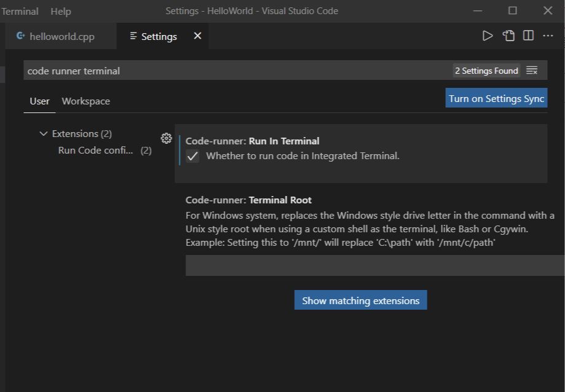Switch to the Workspace settings scope
This screenshot has height=392, width=565.
click(86, 101)
